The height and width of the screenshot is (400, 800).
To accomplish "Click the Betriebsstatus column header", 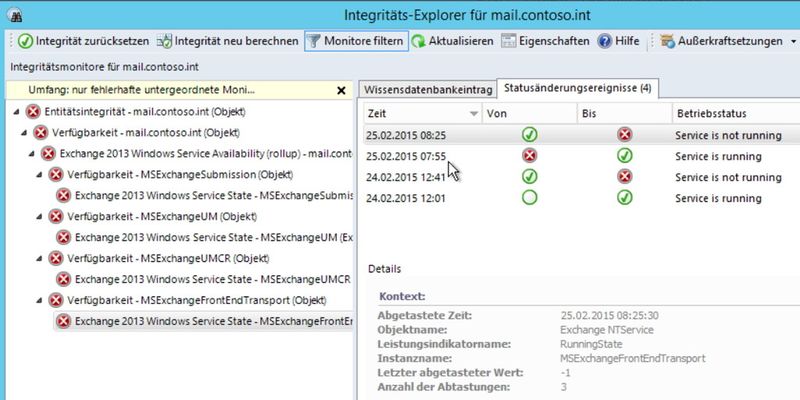I will coord(736,114).
